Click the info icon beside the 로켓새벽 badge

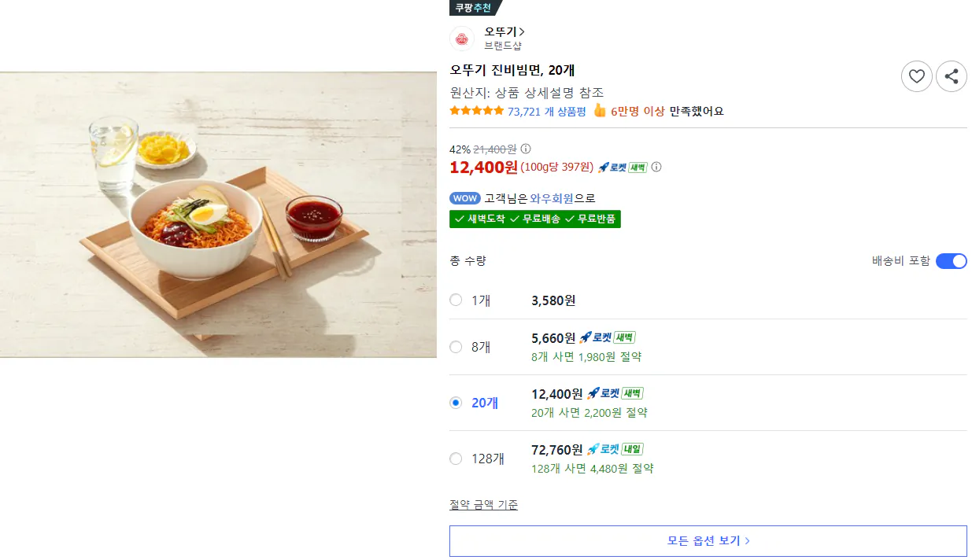(x=656, y=167)
